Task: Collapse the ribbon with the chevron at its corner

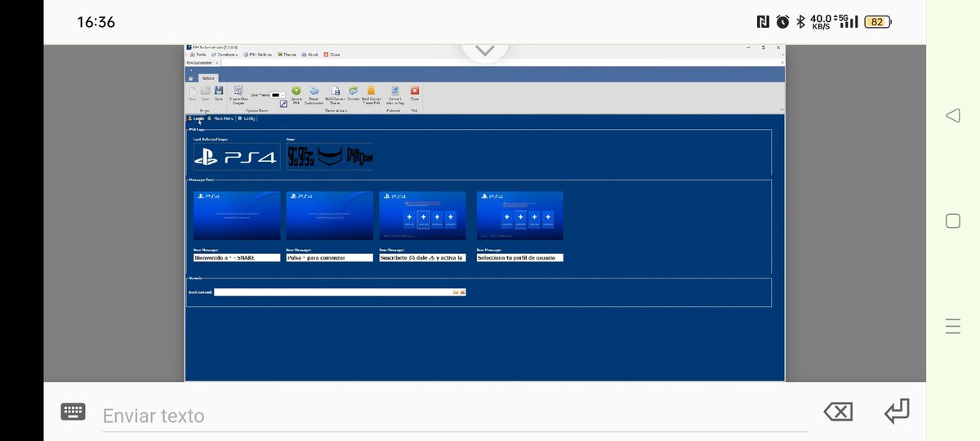Action: click(782, 109)
